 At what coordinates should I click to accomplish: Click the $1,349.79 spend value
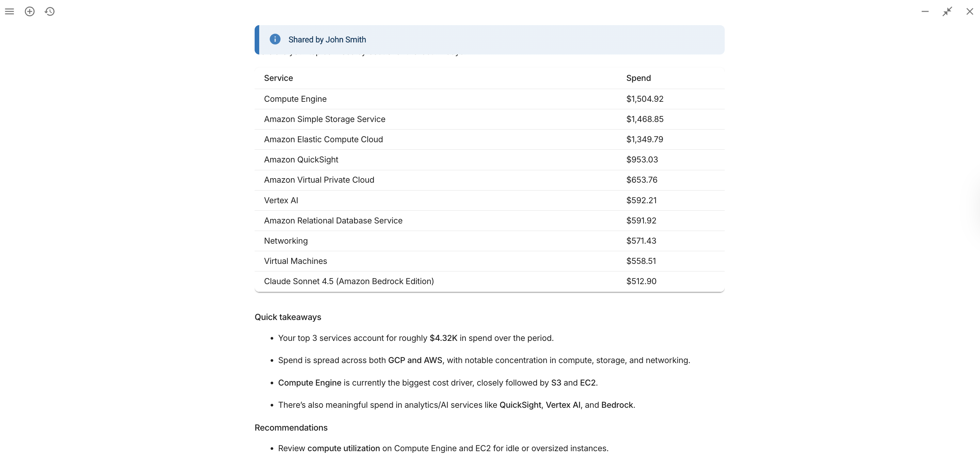tap(644, 140)
